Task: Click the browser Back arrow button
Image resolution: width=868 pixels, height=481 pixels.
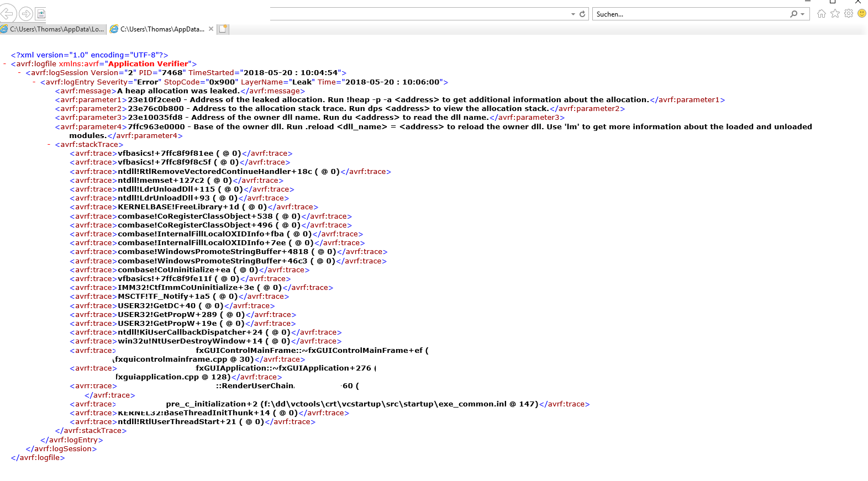Action: click(7, 14)
